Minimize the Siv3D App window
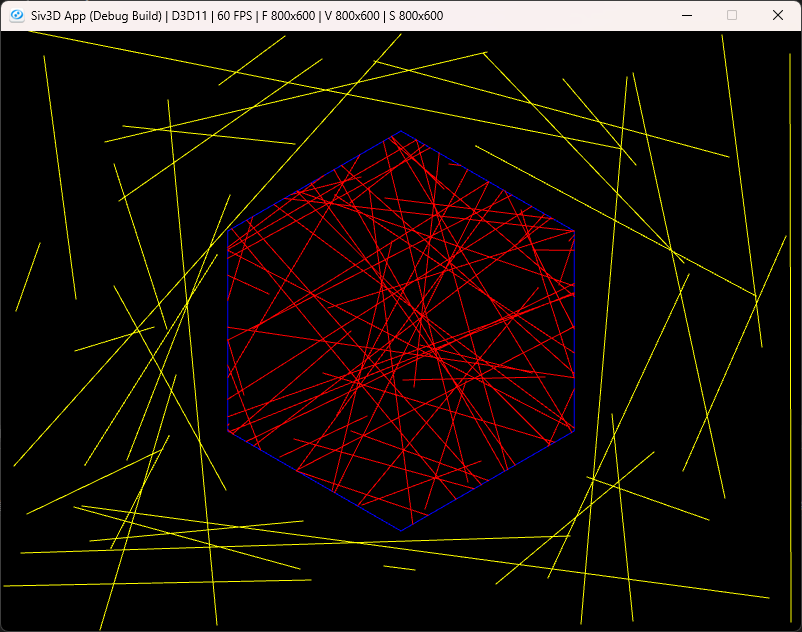802x632 pixels. 687,15
